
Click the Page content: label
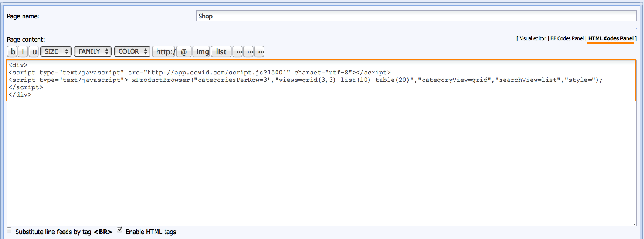(26, 40)
